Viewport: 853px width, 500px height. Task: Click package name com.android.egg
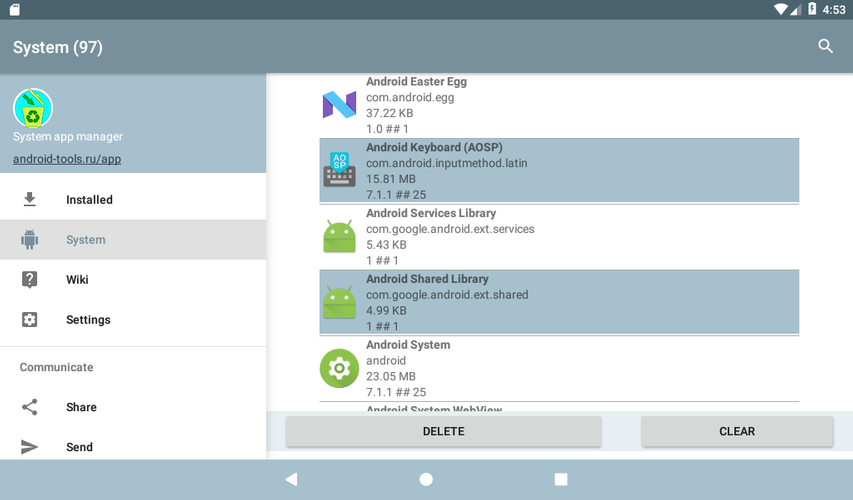tap(410, 97)
